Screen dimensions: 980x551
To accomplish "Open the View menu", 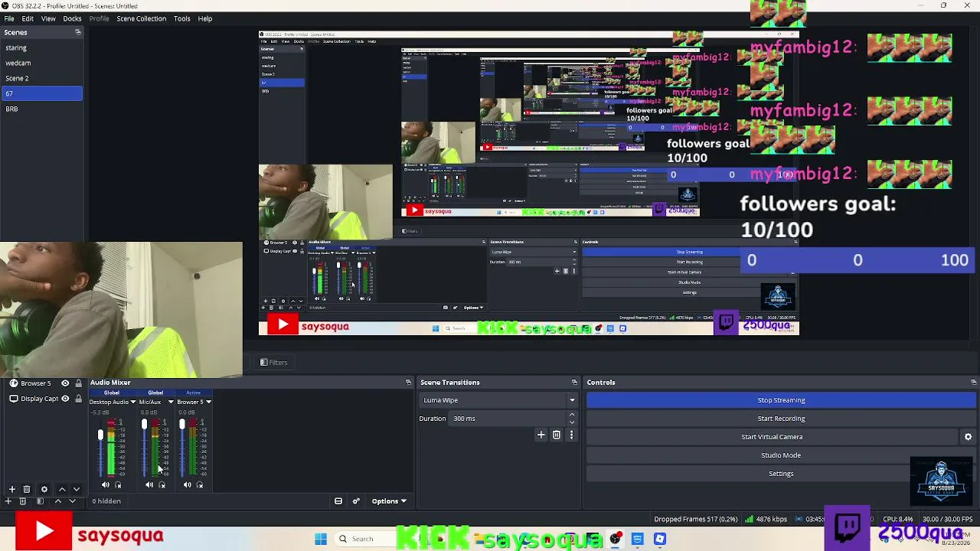I will coord(48,18).
